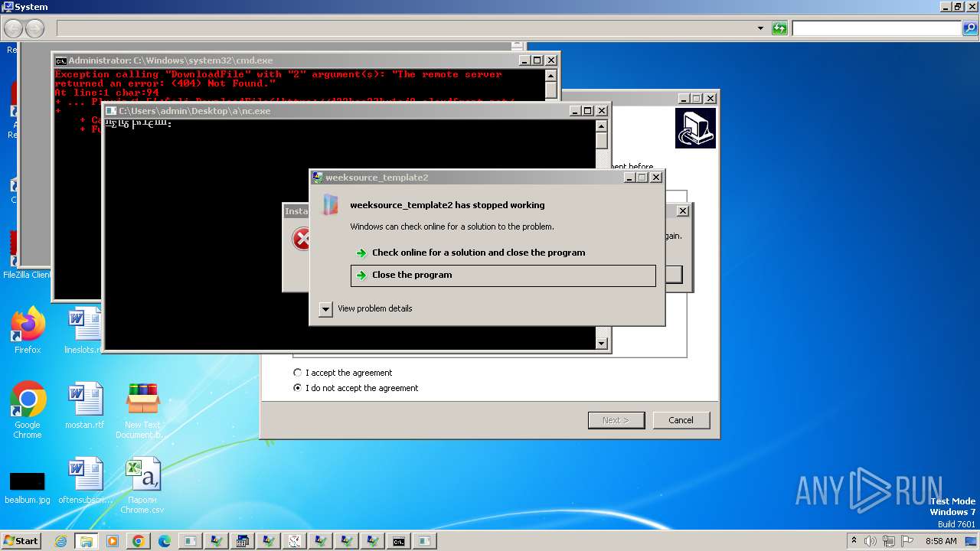The width and height of the screenshot is (980, 551).
Task: Switch to the cmd window taskbar button
Action: tap(399, 541)
